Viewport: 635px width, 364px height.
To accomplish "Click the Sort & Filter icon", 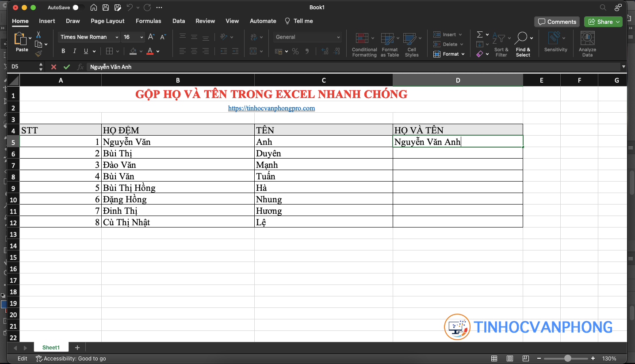I will [499, 39].
